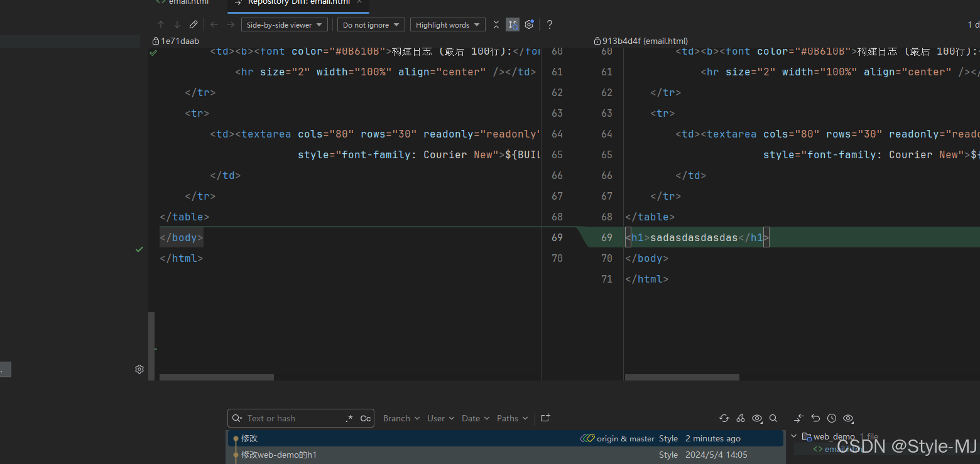Open the Date filter dropdown
980x464 pixels.
(476, 418)
